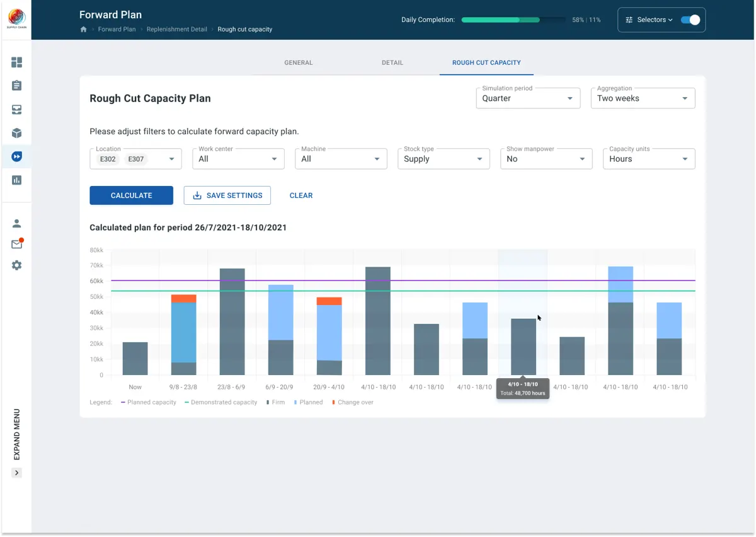
Task: Click the clipboard tasks sidebar icon
Action: pos(17,86)
